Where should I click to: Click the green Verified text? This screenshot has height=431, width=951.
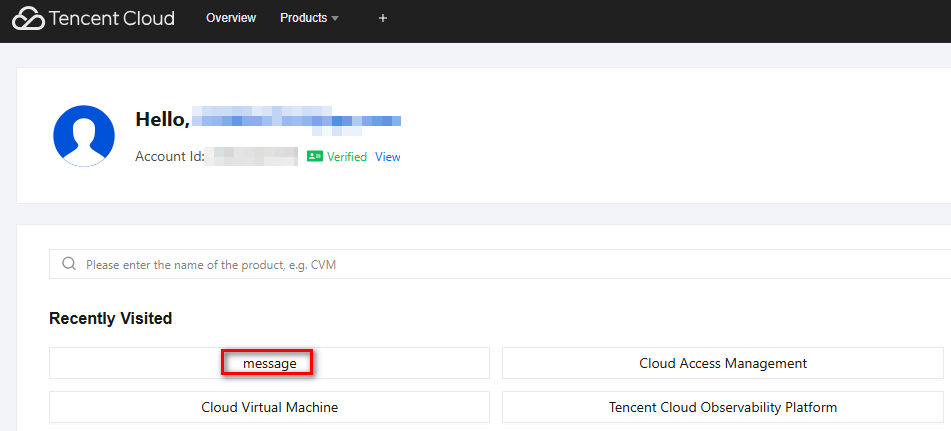tap(347, 157)
